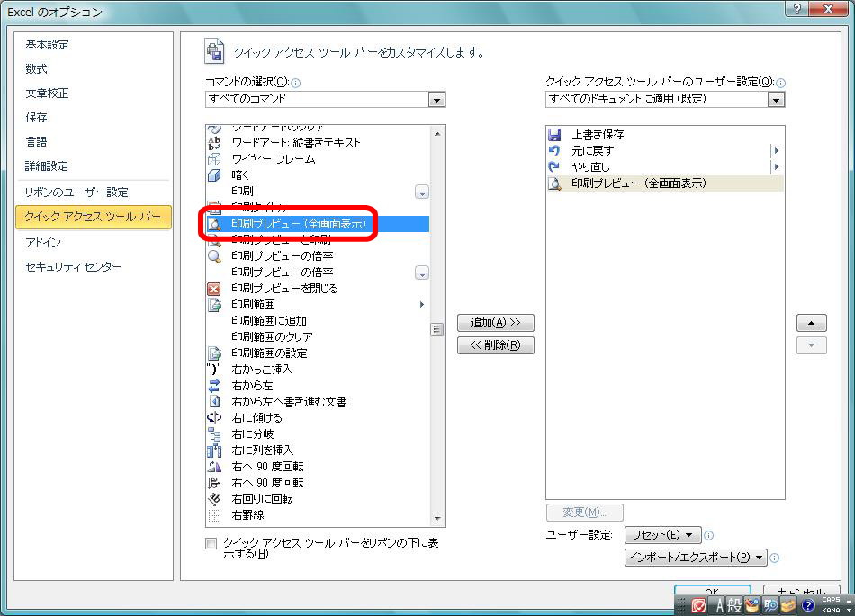Click the blue help icon on the language bar

[808, 604]
